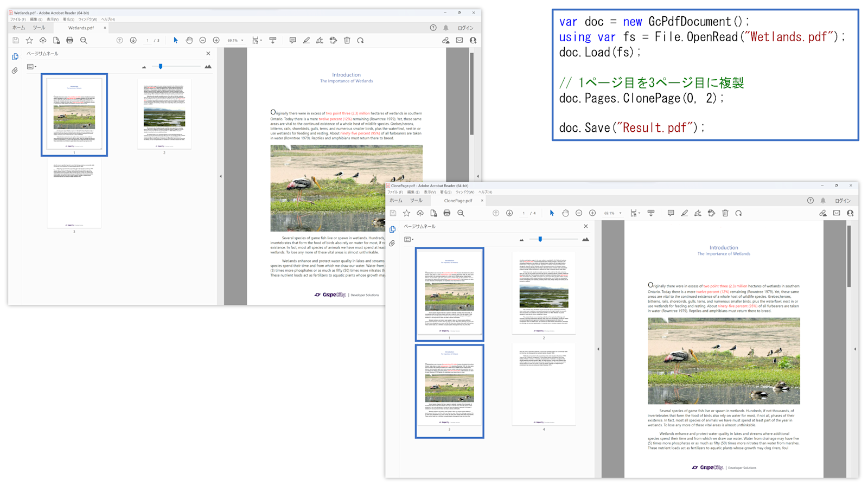Image resolution: width=868 pixels, height=486 pixels.
Task: Click the print icon in Wetlands.pdf toolbar
Action: coord(69,40)
